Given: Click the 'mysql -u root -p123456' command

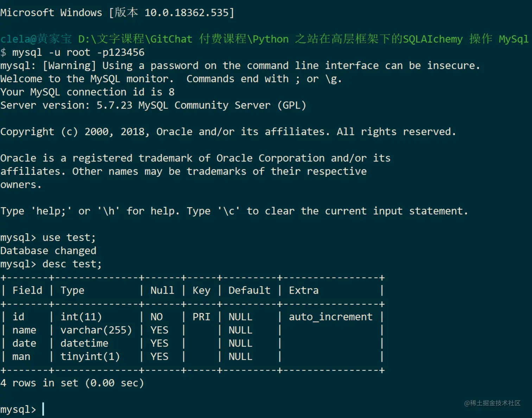Looking at the screenshot, I should pos(78,52).
